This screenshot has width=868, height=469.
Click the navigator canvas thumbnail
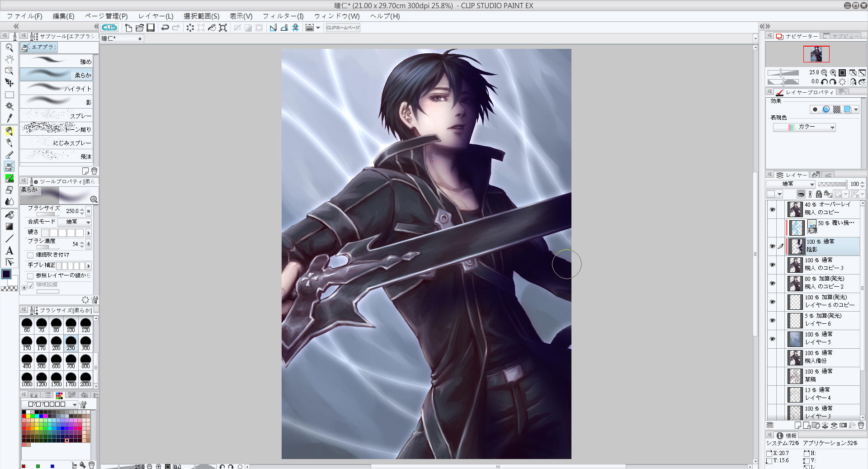click(816, 54)
